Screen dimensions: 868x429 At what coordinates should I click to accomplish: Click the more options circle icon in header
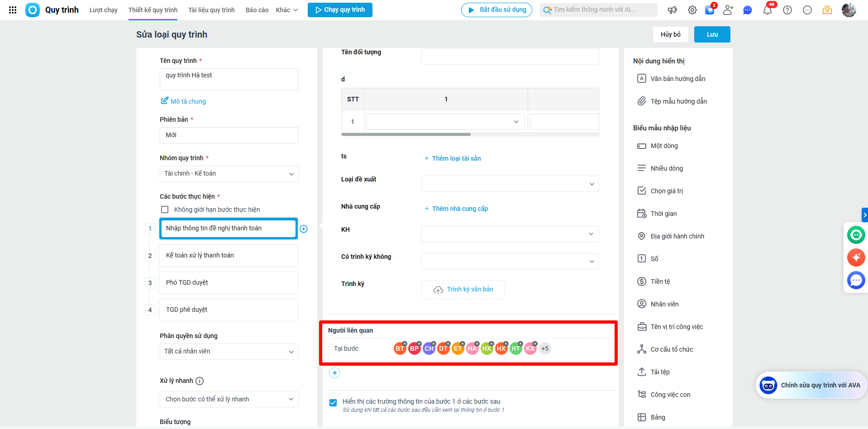tap(807, 10)
